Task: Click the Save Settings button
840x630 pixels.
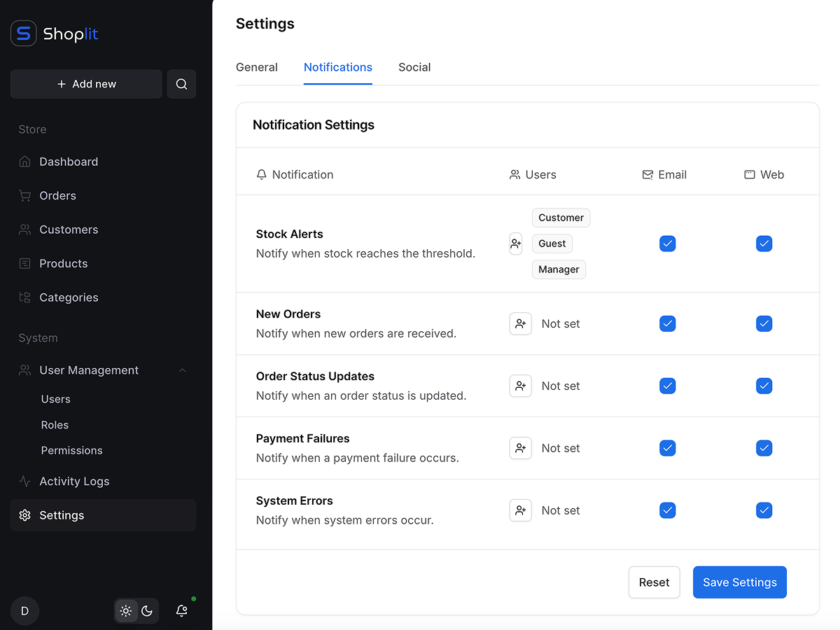Action: [x=739, y=582]
